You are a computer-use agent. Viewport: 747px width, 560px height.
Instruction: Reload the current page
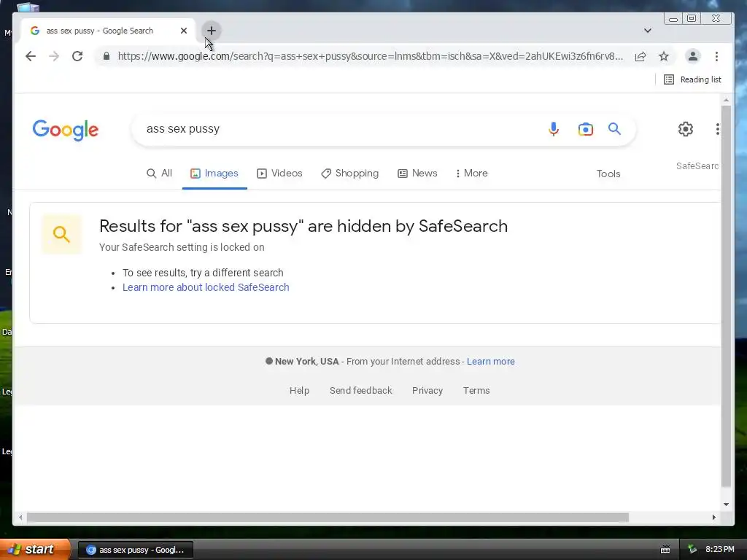[77, 56]
